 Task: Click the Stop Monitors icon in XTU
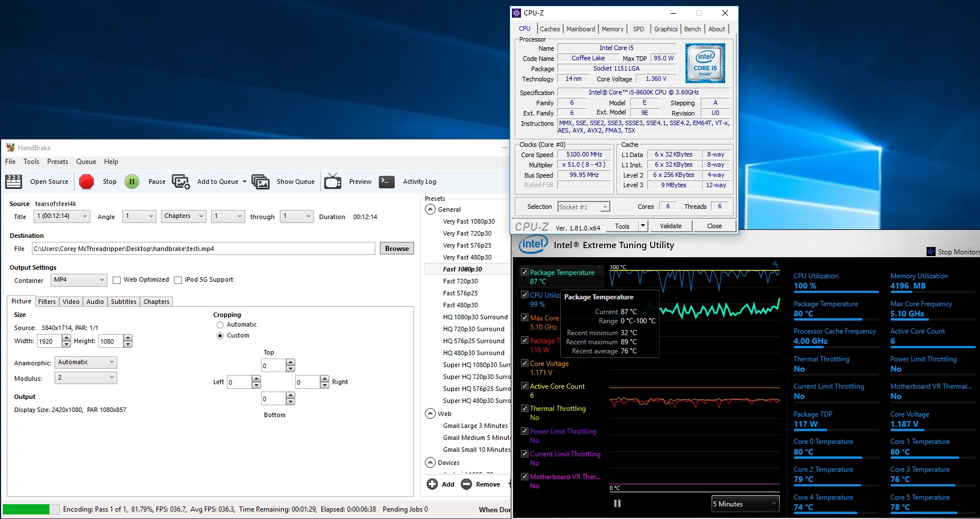click(931, 252)
